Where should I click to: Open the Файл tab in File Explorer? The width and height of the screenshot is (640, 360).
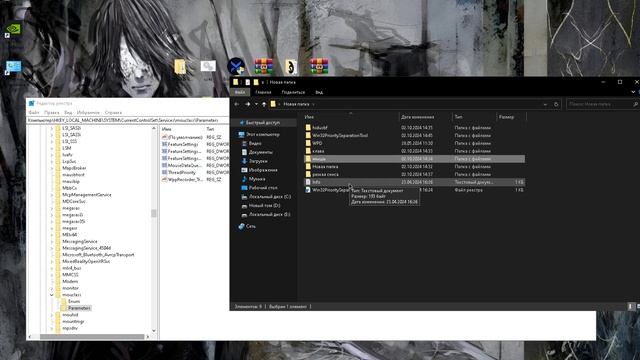[x=240, y=93]
